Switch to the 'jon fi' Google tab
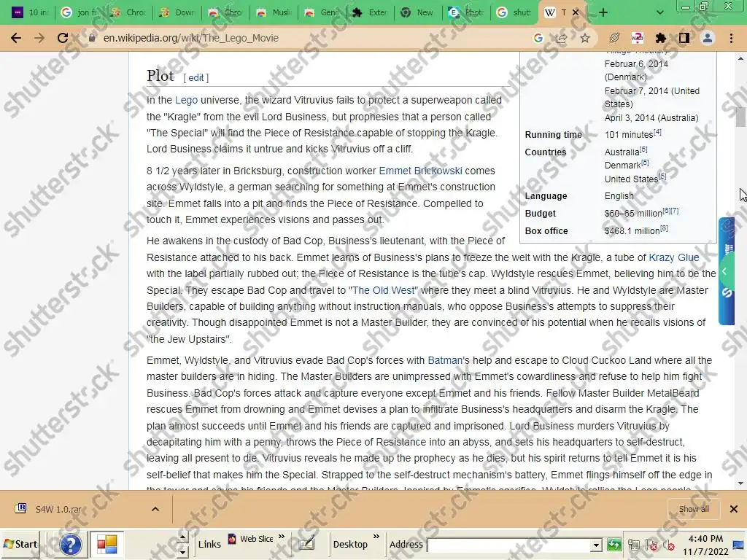Viewport: 747px width, 560px height. pyautogui.click(x=80, y=12)
